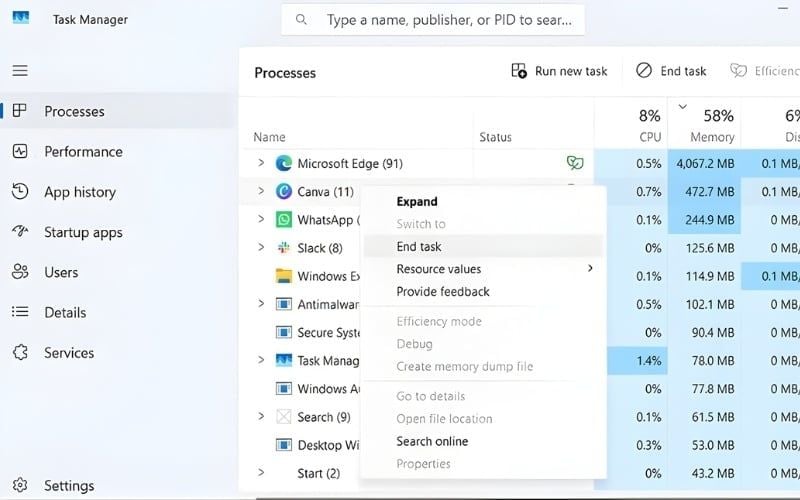Click the Microsoft Edge app icon
Image resolution: width=800 pixels, height=500 pixels.
click(284, 163)
